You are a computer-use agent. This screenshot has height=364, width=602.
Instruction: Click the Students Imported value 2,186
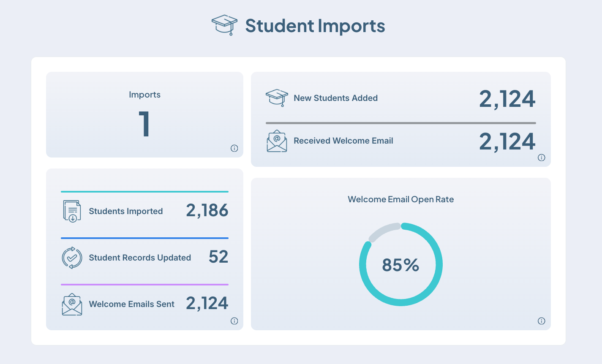click(x=207, y=210)
